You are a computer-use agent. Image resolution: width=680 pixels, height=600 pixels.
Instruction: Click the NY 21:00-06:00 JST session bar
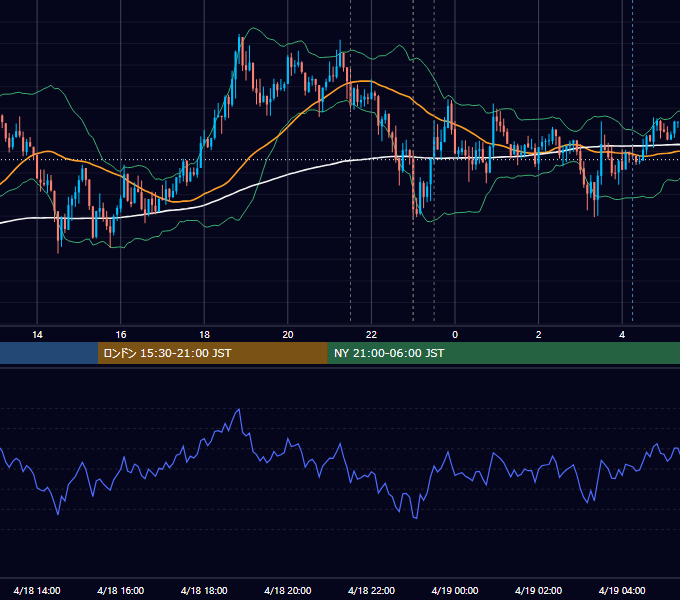[503, 353]
